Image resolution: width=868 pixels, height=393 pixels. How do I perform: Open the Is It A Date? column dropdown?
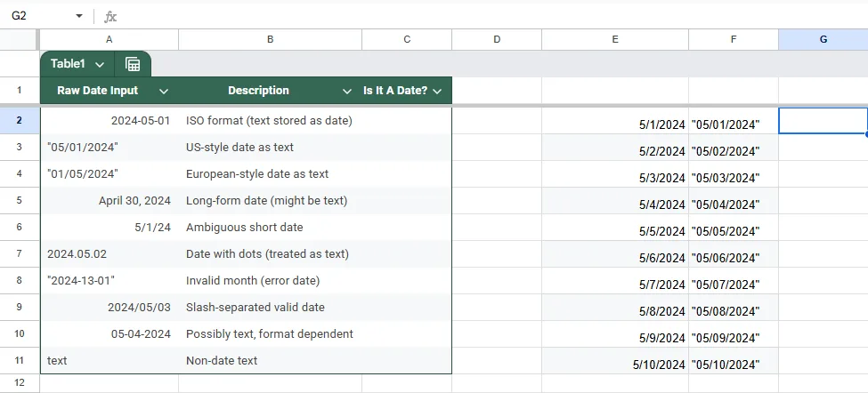[x=437, y=92]
